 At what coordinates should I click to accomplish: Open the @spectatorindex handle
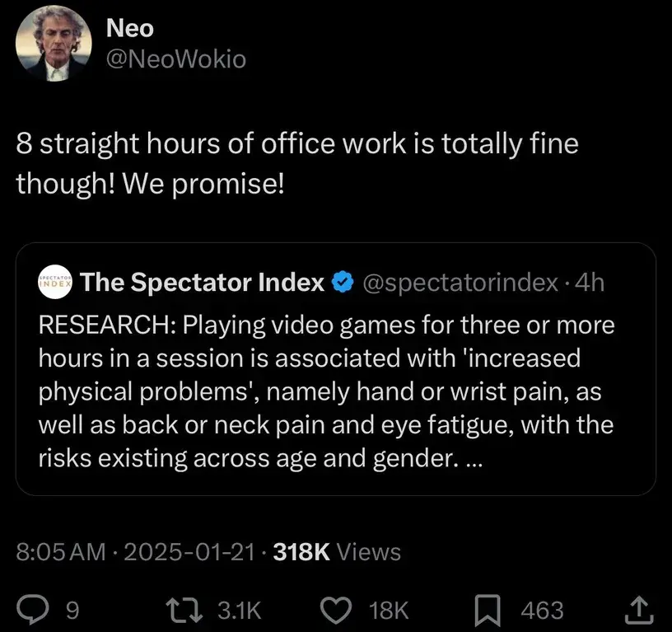[x=460, y=283]
